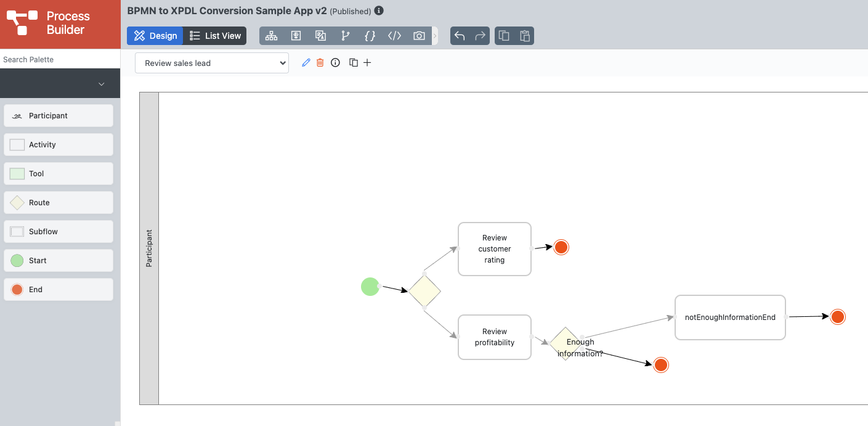Screen dimensions: 868x426
Task: Switch to the Design tab
Action: click(155, 36)
